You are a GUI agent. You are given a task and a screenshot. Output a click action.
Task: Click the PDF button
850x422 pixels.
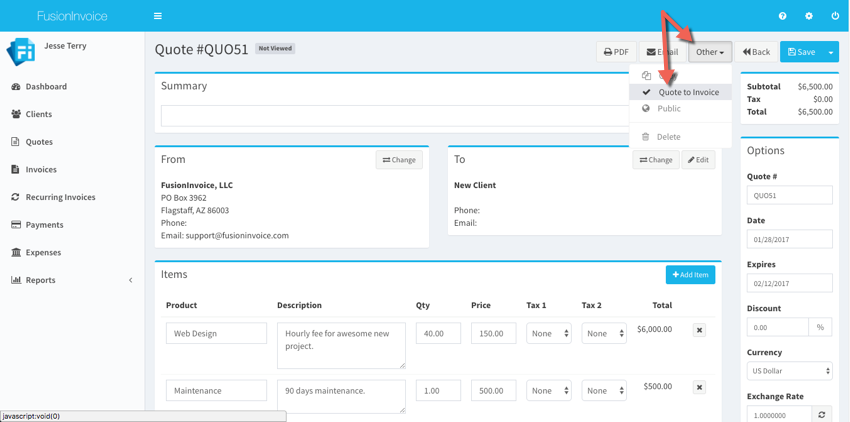pyautogui.click(x=616, y=52)
